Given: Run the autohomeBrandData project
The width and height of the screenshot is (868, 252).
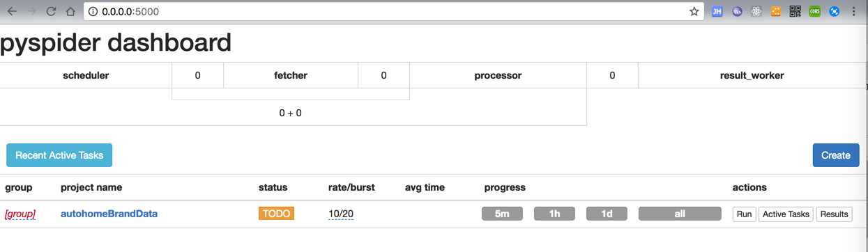Looking at the screenshot, I should (744, 214).
